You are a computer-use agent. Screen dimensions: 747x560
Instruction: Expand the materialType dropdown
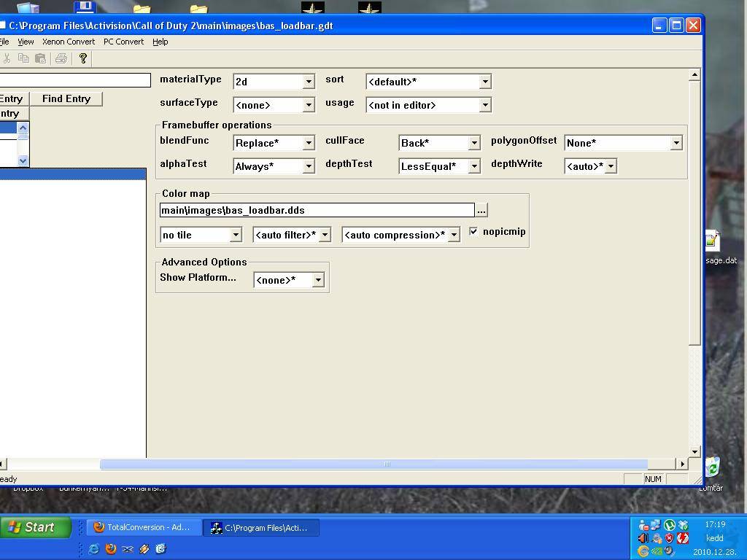pyautogui.click(x=308, y=82)
